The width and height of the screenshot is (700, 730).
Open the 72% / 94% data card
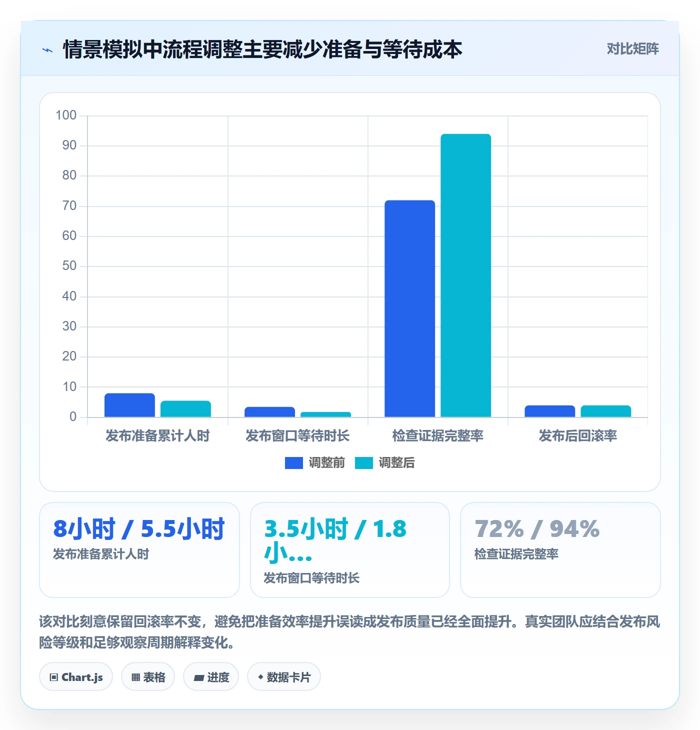point(560,550)
